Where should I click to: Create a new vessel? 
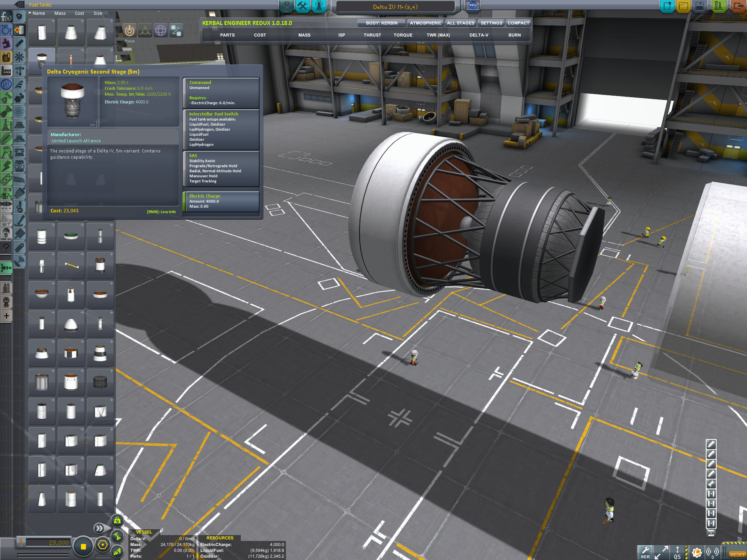(x=667, y=6)
